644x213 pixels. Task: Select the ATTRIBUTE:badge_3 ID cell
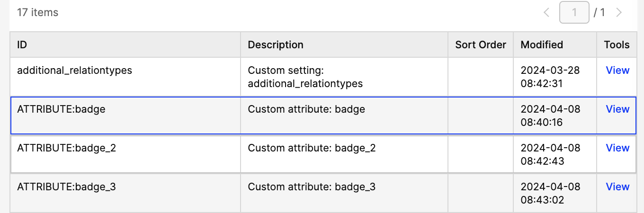[66, 187]
